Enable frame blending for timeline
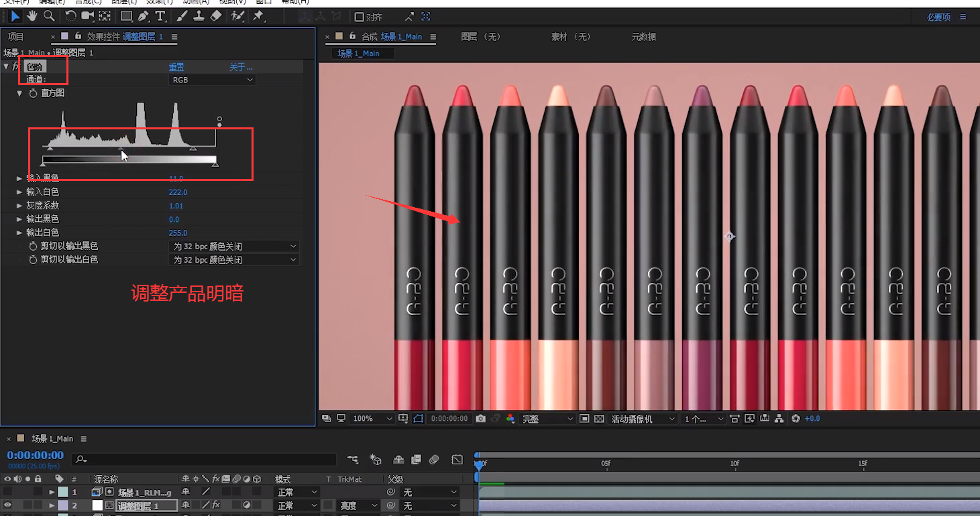The width and height of the screenshot is (980, 516). (x=417, y=460)
